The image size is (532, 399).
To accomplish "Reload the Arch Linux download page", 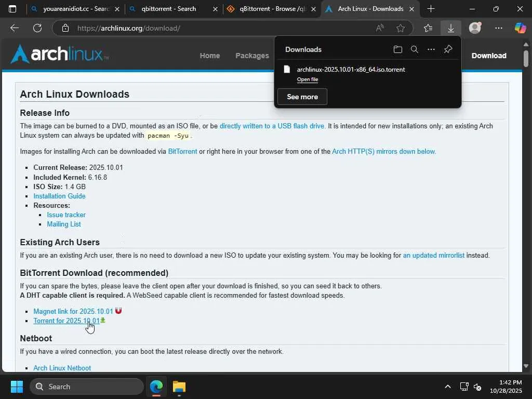I will tap(37, 28).
